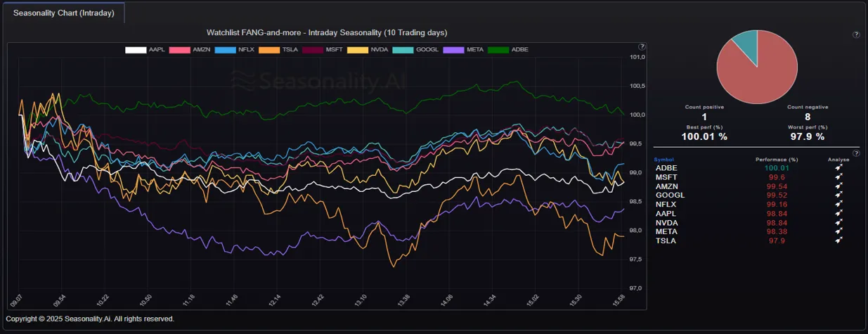Click AMZN performance value 99.54
Screen dimensions: 868x334
pyautogui.click(x=777, y=186)
